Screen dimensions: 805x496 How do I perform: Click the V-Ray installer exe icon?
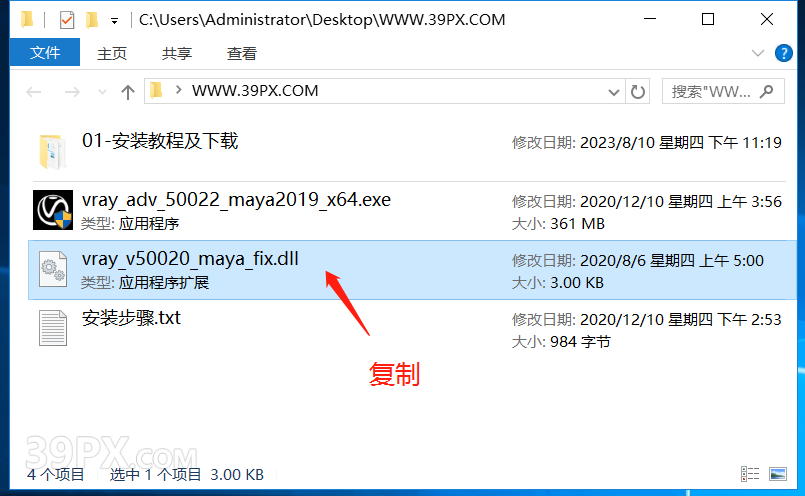pos(53,209)
